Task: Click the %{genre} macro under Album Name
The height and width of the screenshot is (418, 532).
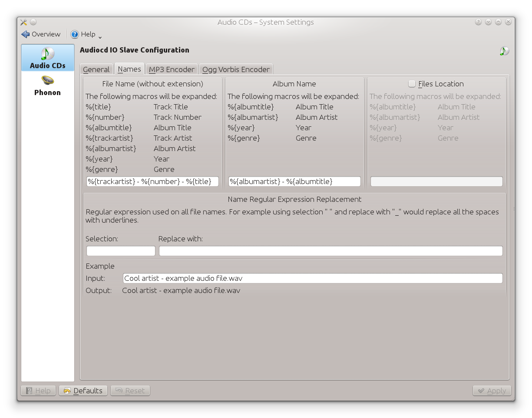Action: [244, 138]
